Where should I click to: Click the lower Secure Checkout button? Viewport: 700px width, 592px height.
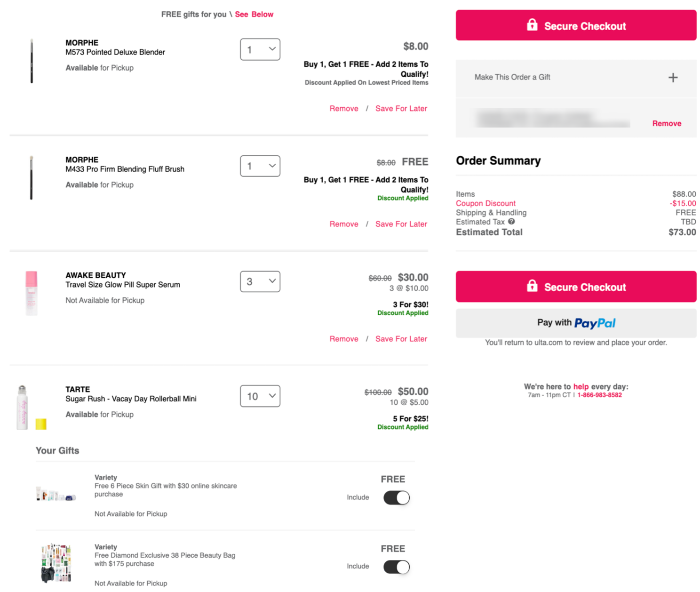click(576, 287)
